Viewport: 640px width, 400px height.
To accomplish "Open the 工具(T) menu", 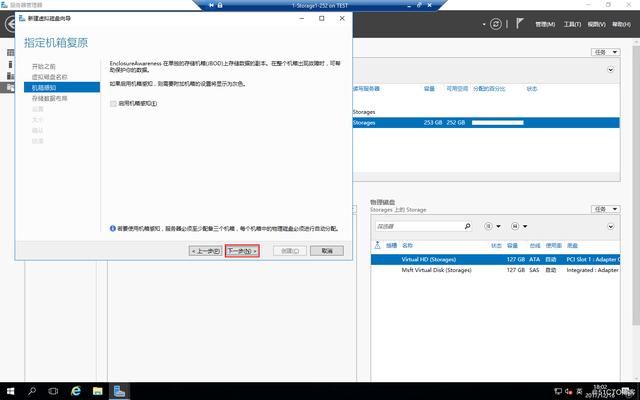I will click(x=572, y=24).
